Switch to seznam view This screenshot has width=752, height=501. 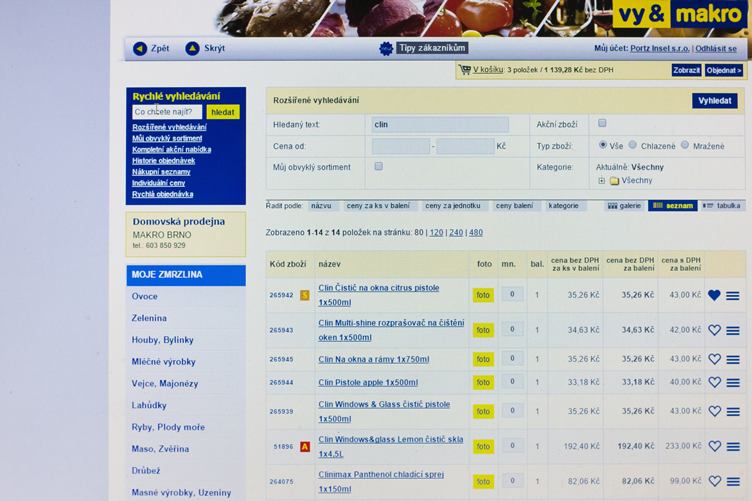coord(672,206)
